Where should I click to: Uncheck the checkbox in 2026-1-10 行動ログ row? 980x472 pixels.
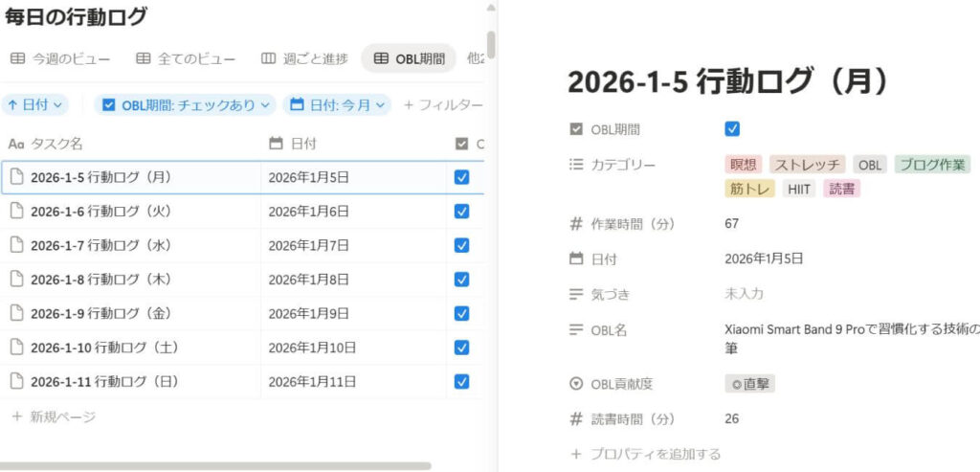click(462, 348)
